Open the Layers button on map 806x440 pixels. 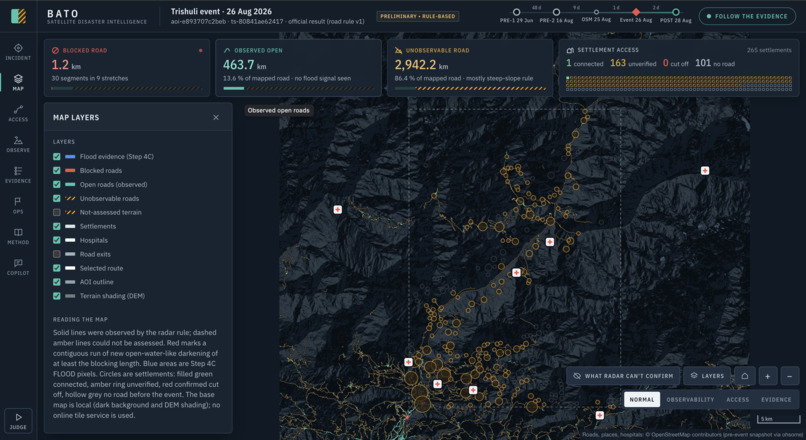[707, 376]
